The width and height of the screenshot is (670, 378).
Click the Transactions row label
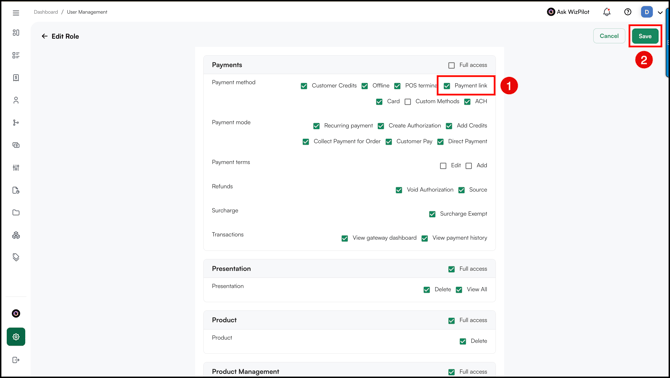228,234
